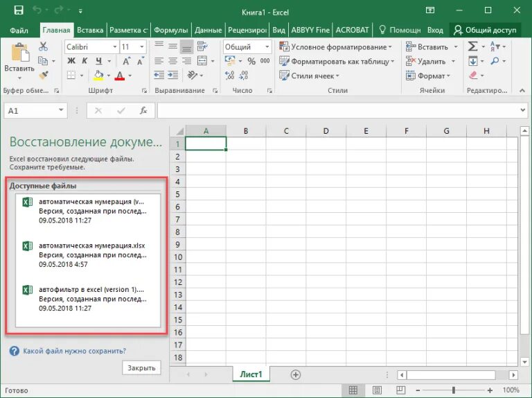Decrease font size with smaller A icon
532x398 pixels.
(140, 61)
